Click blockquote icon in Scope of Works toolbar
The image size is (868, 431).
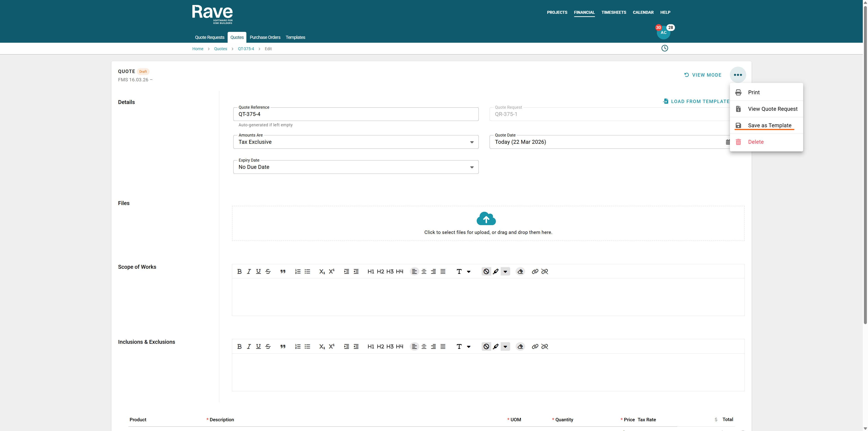pyautogui.click(x=283, y=272)
